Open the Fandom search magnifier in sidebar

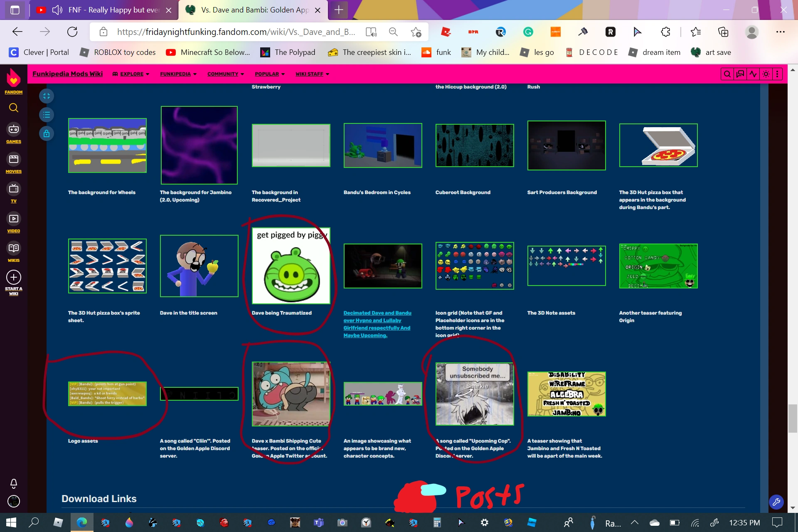point(13,108)
